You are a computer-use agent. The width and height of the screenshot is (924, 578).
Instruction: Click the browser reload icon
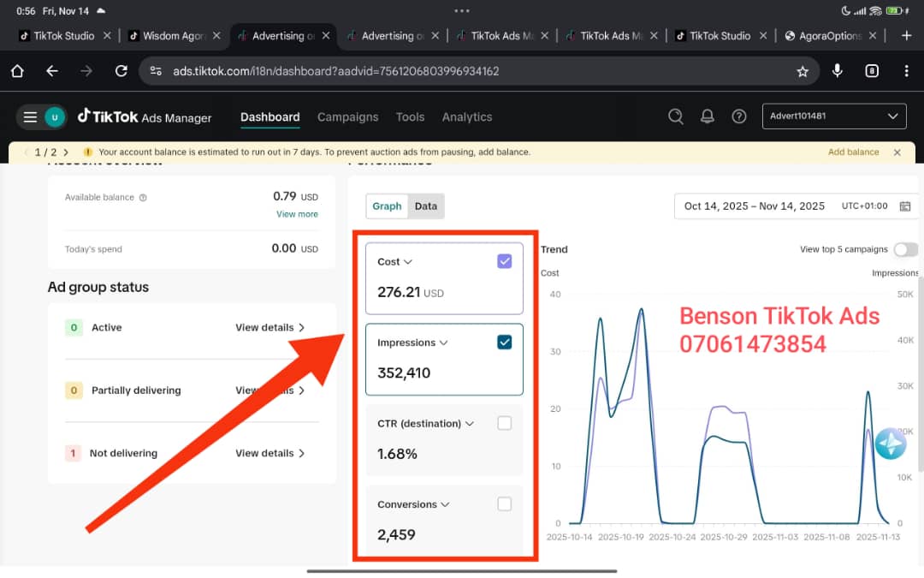point(121,71)
